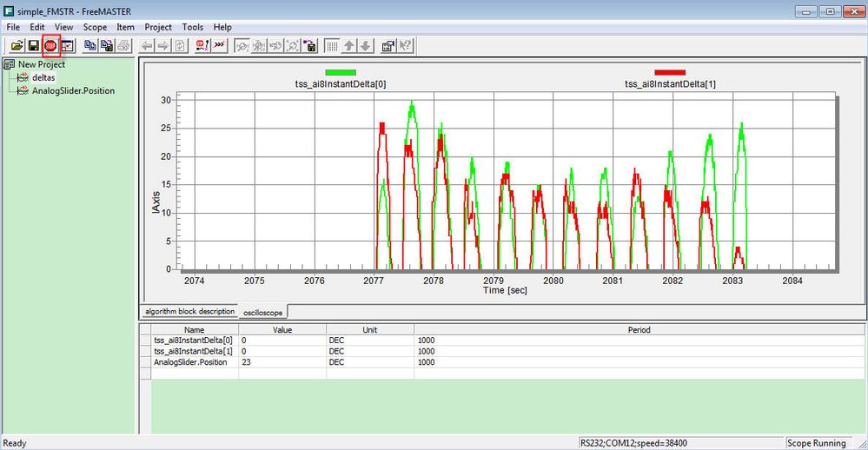The width and height of the screenshot is (868, 450).
Task: Click the second scope cursor tool icon
Action: 259,45
